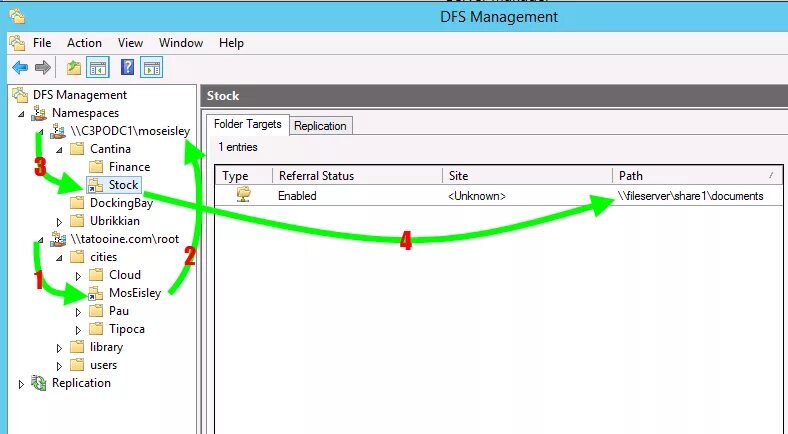The image size is (788, 434).
Task: Expand the Pau folder node
Action: tap(78, 312)
